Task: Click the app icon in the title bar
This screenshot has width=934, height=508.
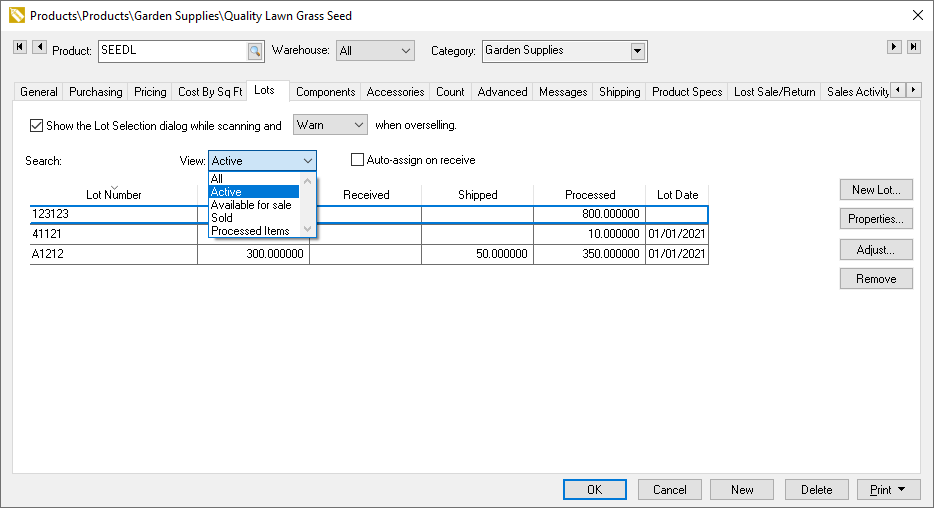Action: pos(17,15)
